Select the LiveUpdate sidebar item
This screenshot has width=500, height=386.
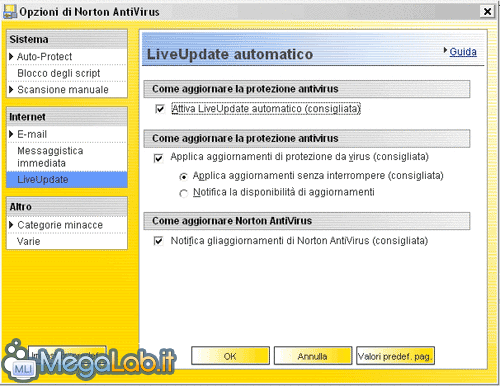(x=67, y=180)
